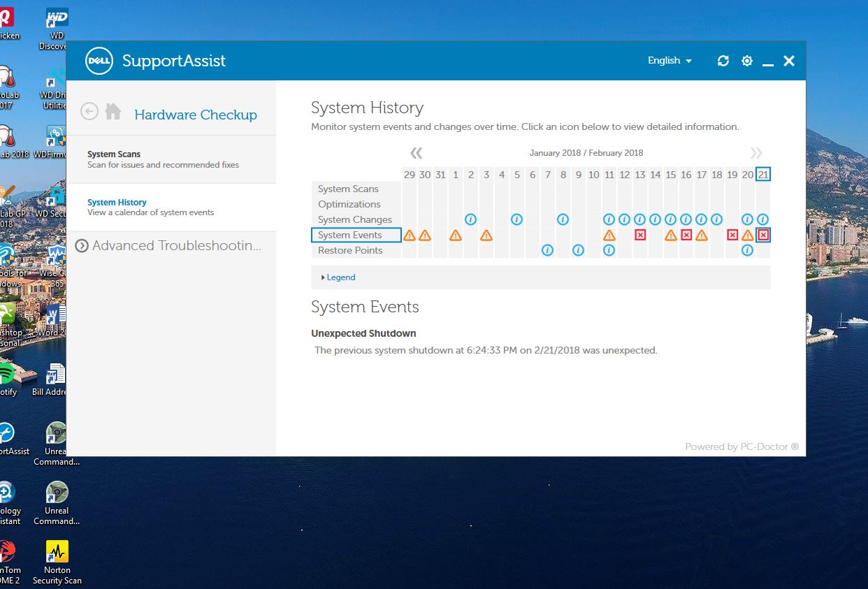Open the Restore Points info icon on the 20th

748,250
